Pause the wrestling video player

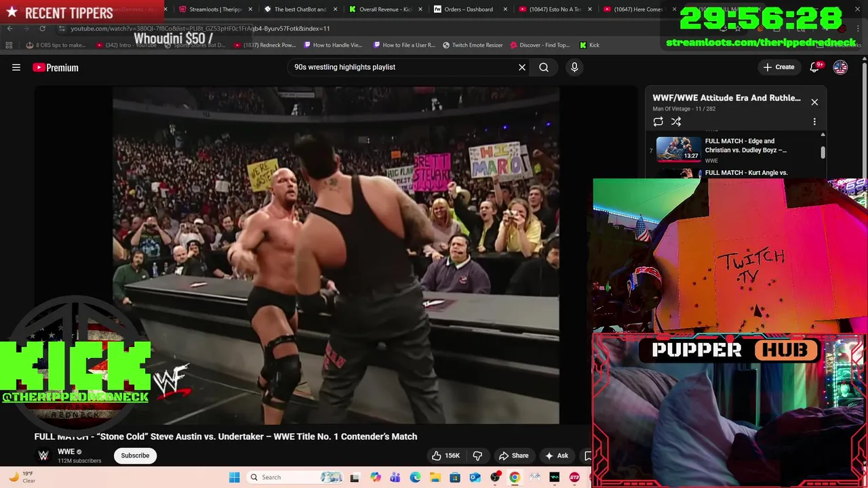[336, 255]
